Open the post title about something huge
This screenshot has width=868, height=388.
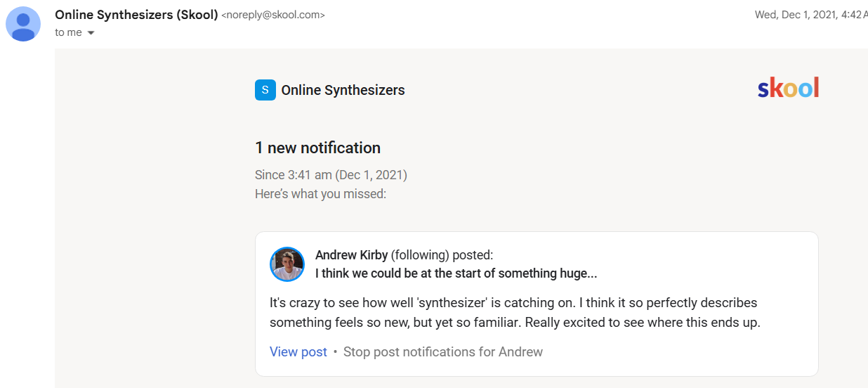456,273
